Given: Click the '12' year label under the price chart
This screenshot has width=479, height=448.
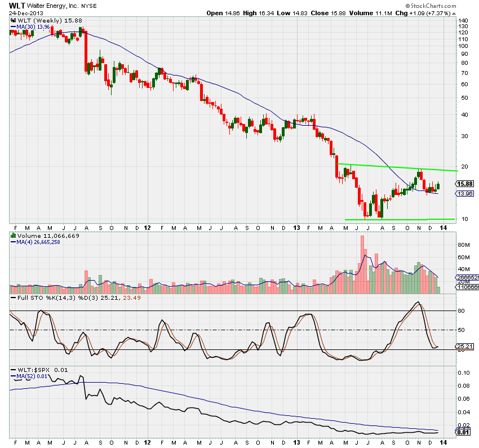Looking at the screenshot, I should point(147,228).
